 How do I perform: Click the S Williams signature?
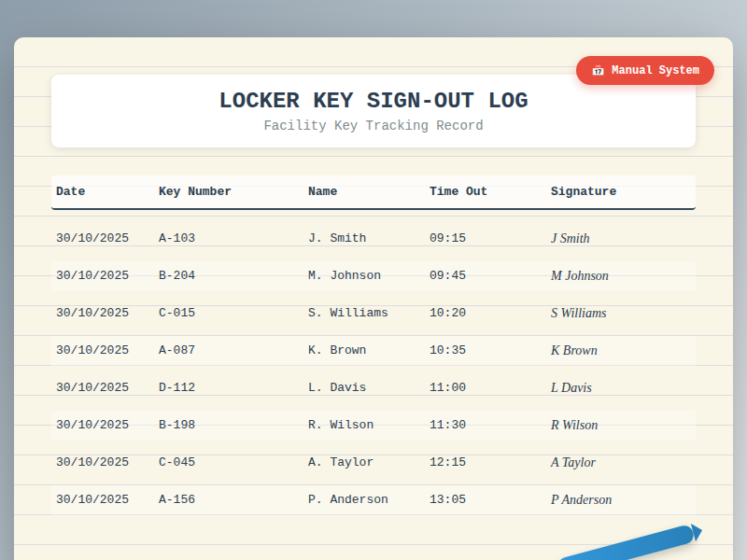(x=578, y=313)
